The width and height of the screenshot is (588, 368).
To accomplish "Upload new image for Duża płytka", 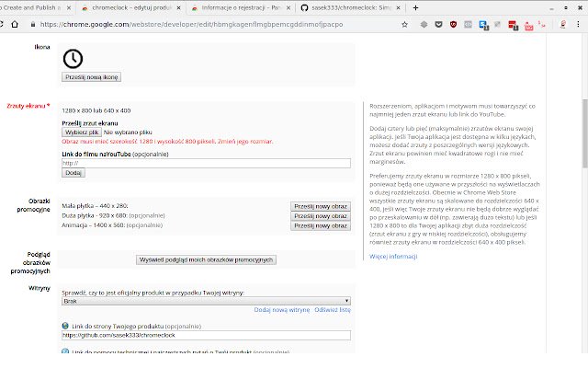I will (321, 216).
